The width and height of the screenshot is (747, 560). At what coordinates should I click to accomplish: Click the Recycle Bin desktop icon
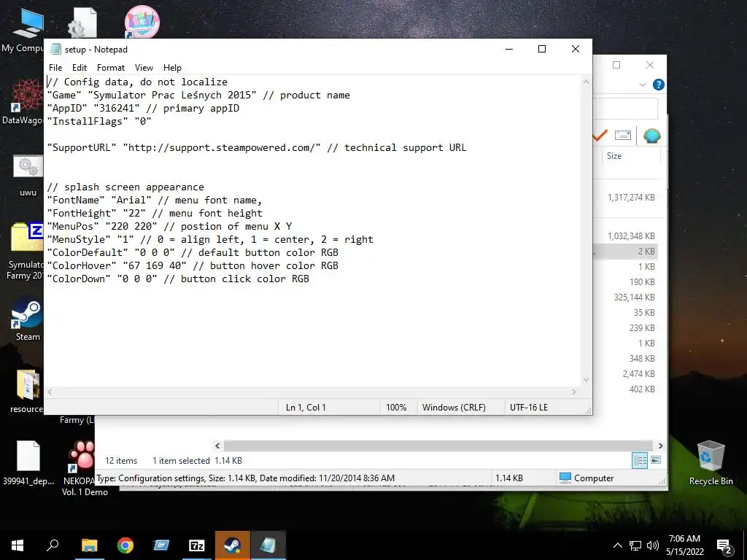(x=711, y=462)
